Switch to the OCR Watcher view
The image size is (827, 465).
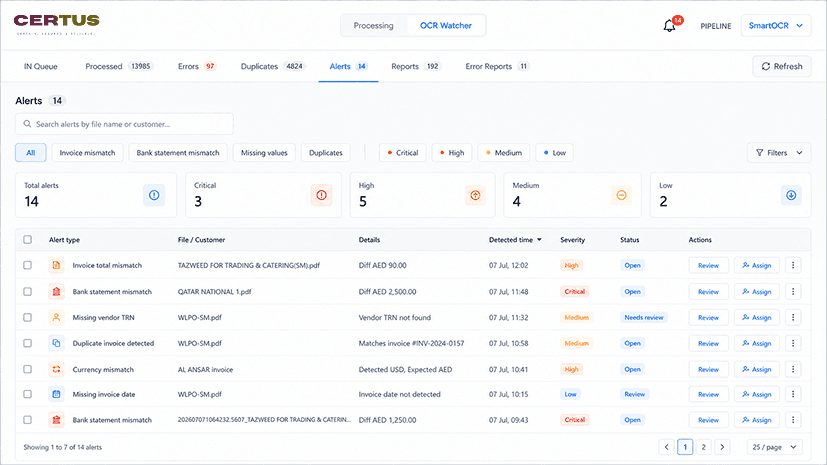coord(446,25)
